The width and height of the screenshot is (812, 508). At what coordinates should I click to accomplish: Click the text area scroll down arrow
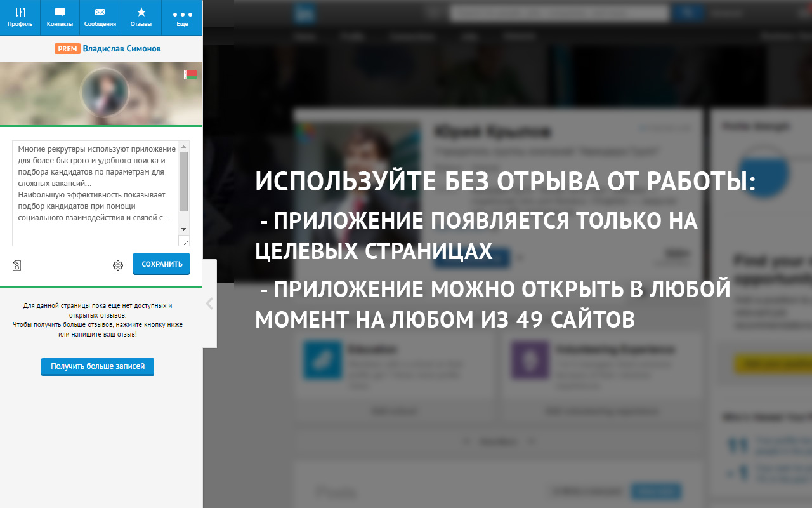(x=184, y=229)
